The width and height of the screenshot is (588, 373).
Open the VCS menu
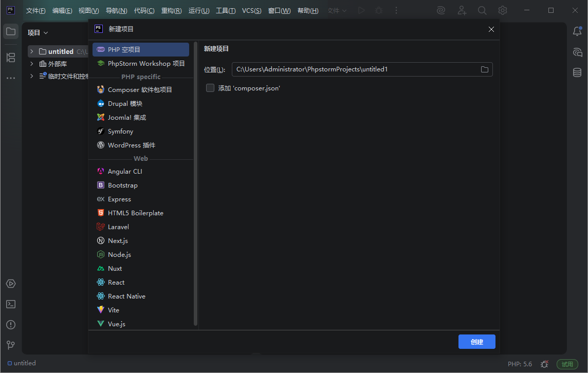pos(251,10)
